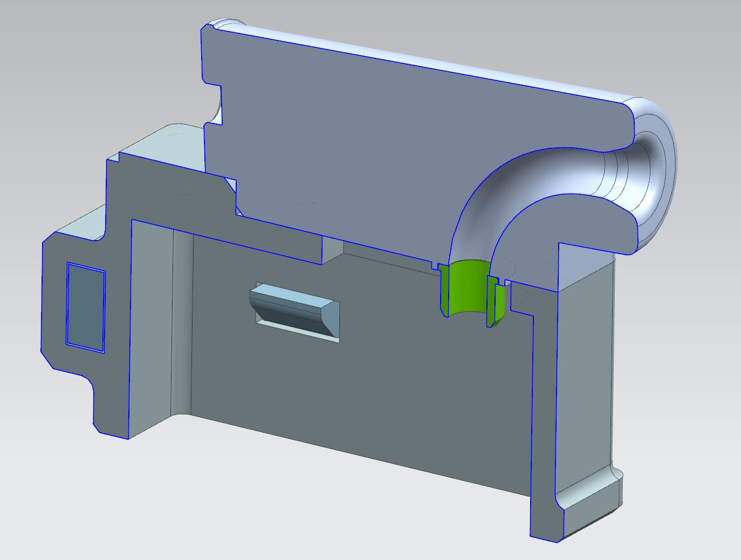Select the small rectangular pocket on the left lug
The width and height of the screenshot is (741, 560).
86,306
